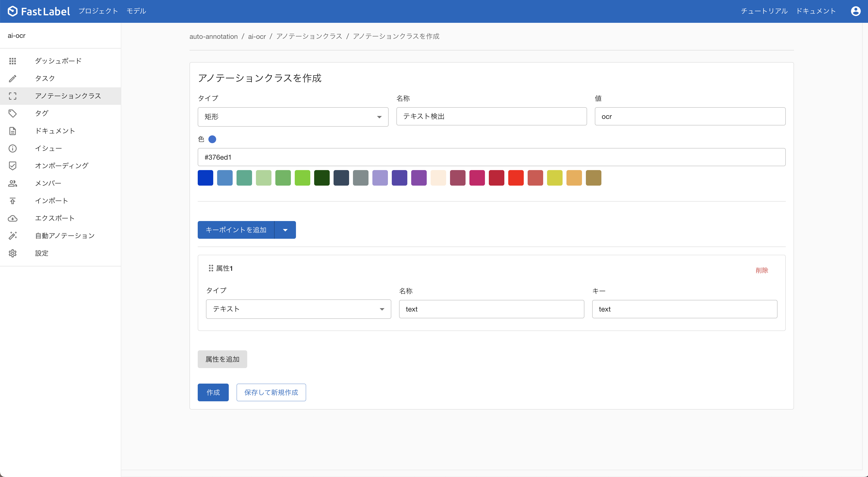This screenshot has width=868, height=477.
Task: Click the color hex field #376ed1
Action: (492, 157)
